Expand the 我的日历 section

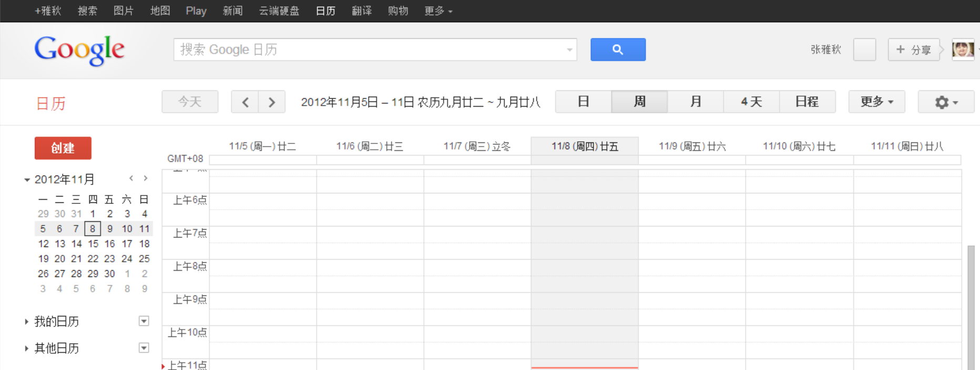point(26,322)
